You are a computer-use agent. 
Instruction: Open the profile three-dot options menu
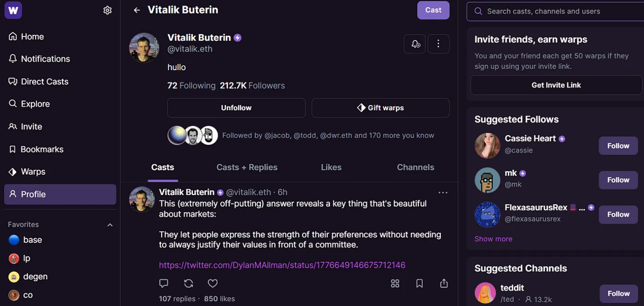(438, 44)
